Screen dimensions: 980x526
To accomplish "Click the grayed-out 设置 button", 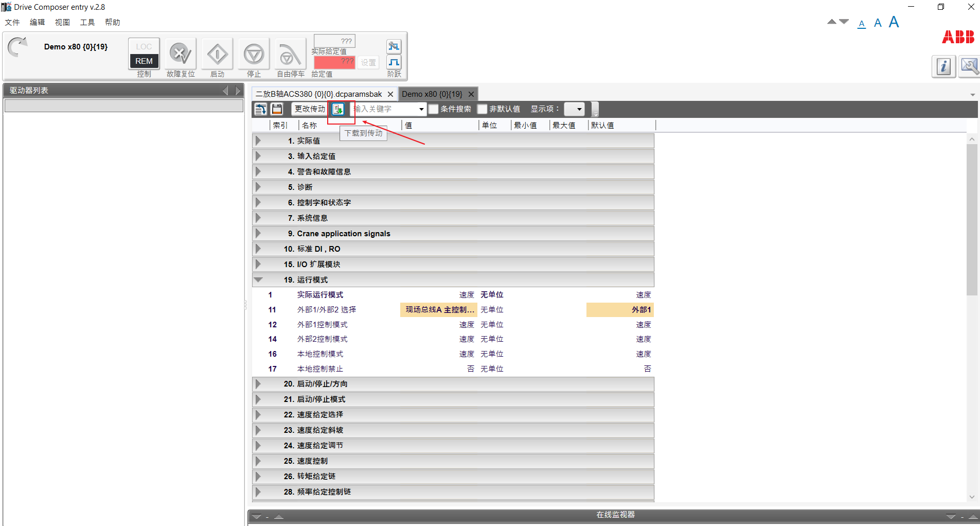I will tap(368, 62).
